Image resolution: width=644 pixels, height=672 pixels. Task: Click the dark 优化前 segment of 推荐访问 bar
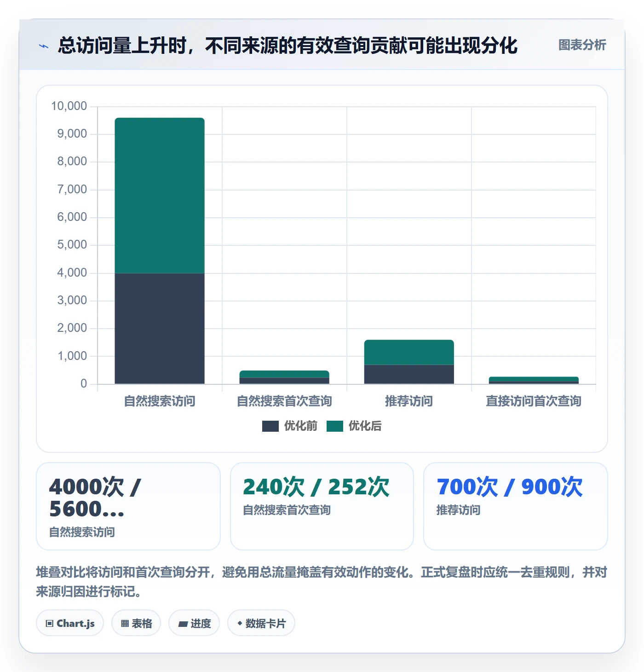pos(409,374)
